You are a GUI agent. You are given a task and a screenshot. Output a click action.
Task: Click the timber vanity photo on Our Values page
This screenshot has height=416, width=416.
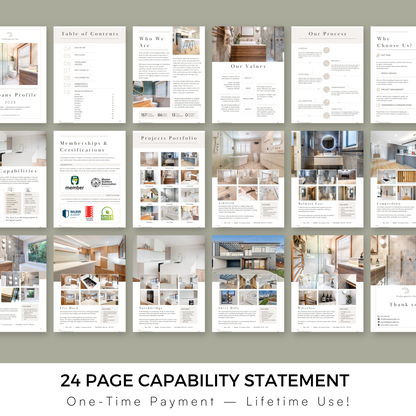click(x=248, y=44)
